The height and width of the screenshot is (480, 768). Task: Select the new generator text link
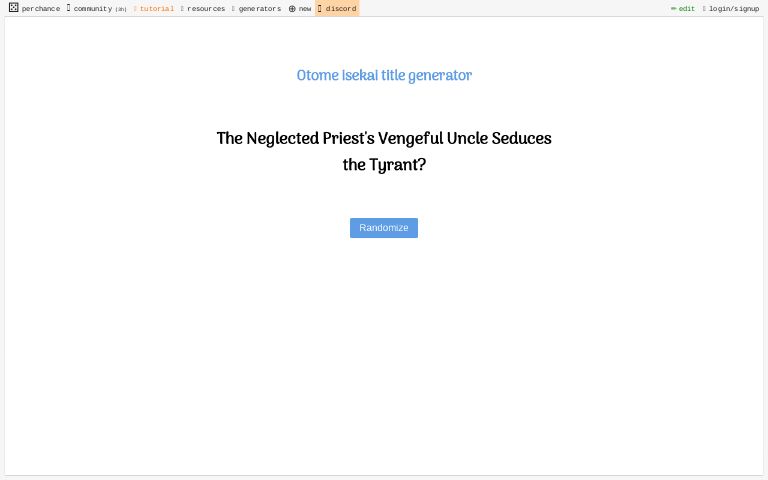(305, 8)
